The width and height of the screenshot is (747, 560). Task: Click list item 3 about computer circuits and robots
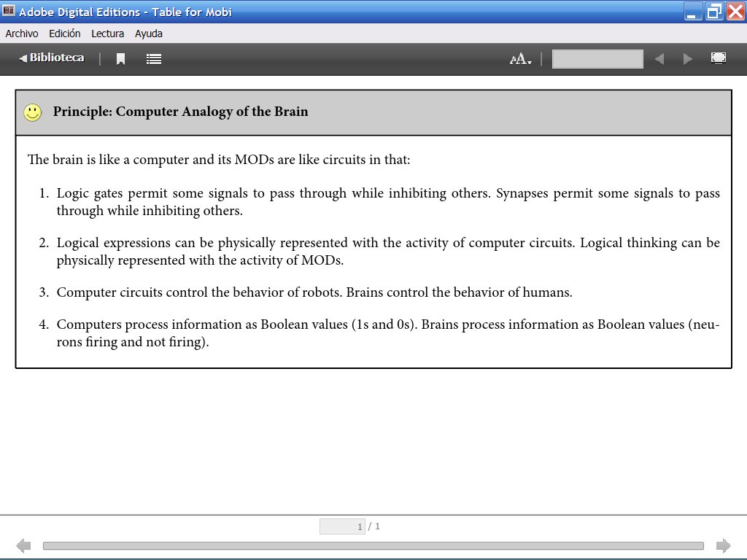click(x=306, y=292)
